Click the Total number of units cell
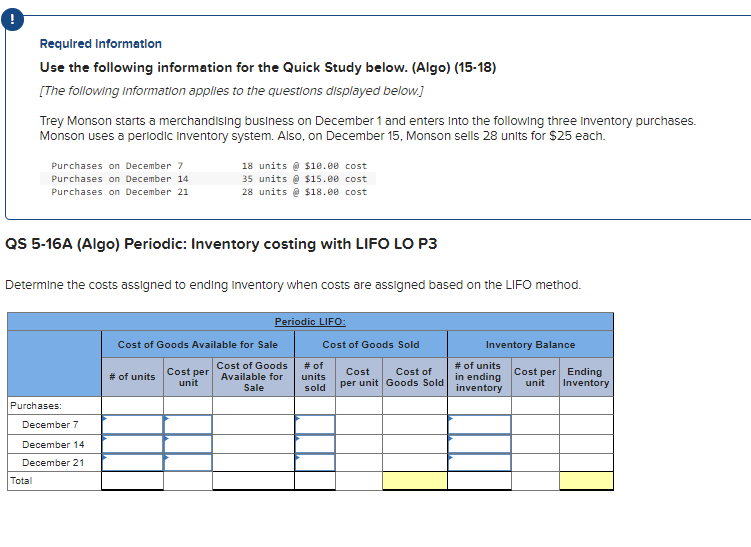751x547 pixels. (133, 481)
